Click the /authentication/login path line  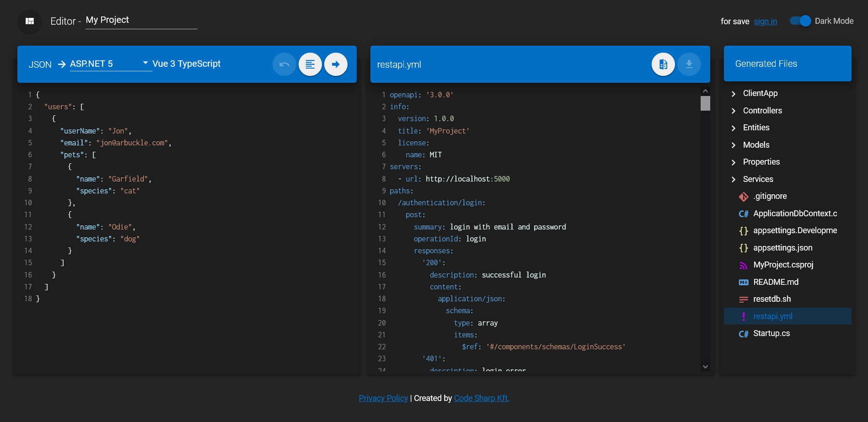tap(441, 203)
